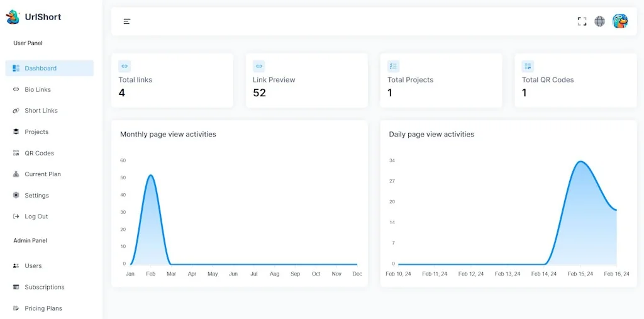Open the user profile avatar menu
Screen dimensions: 644x319
click(x=620, y=21)
